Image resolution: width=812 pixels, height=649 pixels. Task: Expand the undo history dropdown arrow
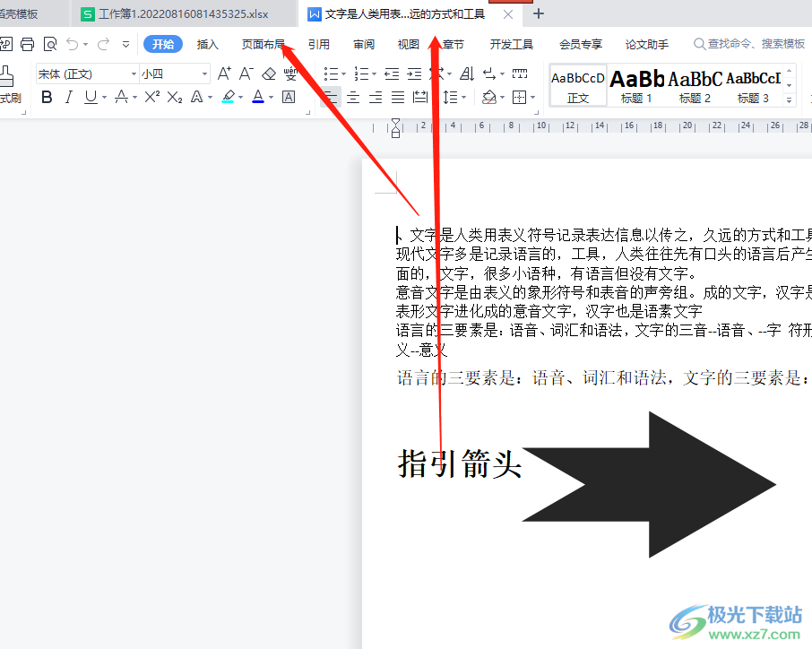tap(85, 45)
